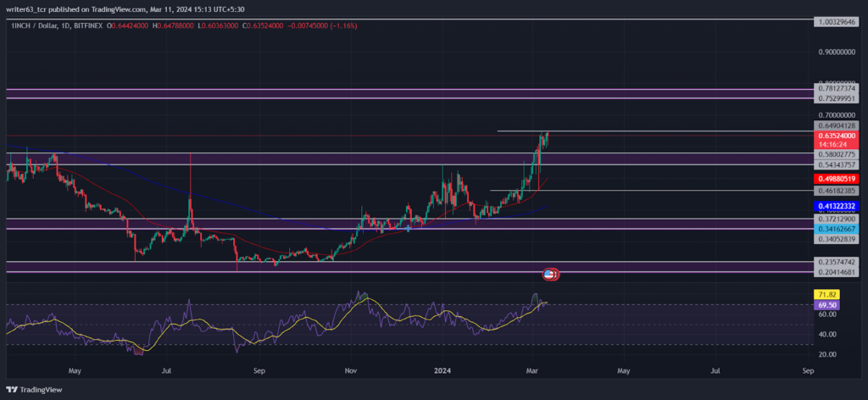The height and width of the screenshot is (400, 868).
Task: Click the 0.70000000 price axis tick
Action: (x=837, y=115)
